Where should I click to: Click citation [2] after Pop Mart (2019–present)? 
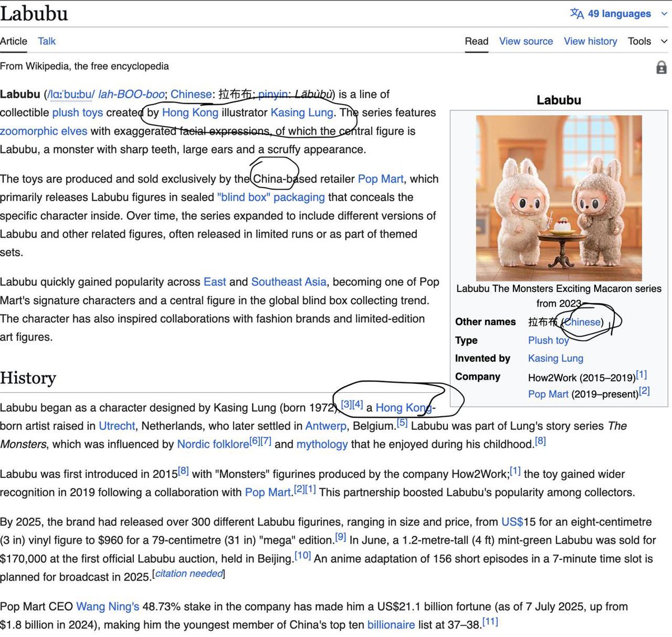point(645,391)
